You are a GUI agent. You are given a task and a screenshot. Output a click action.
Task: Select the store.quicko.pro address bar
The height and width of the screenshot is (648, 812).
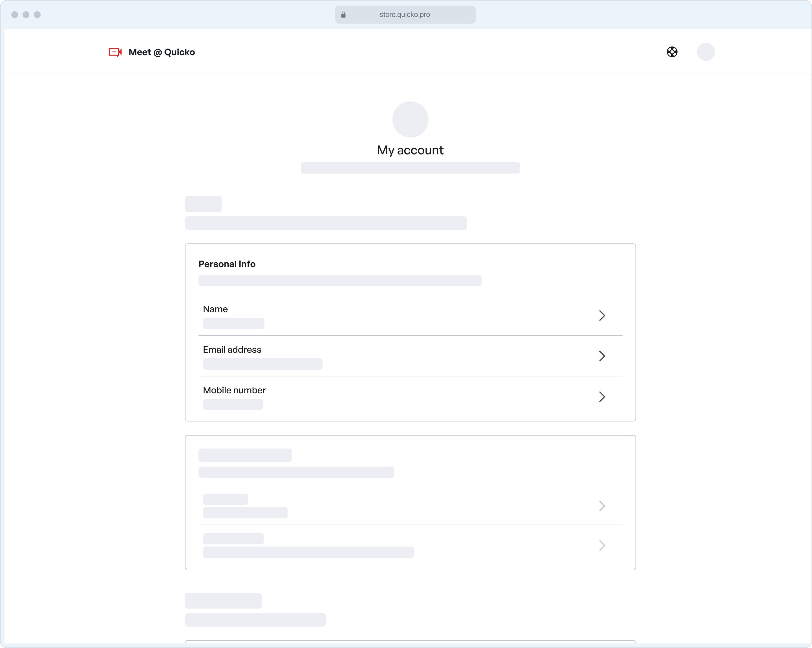click(x=405, y=15)
